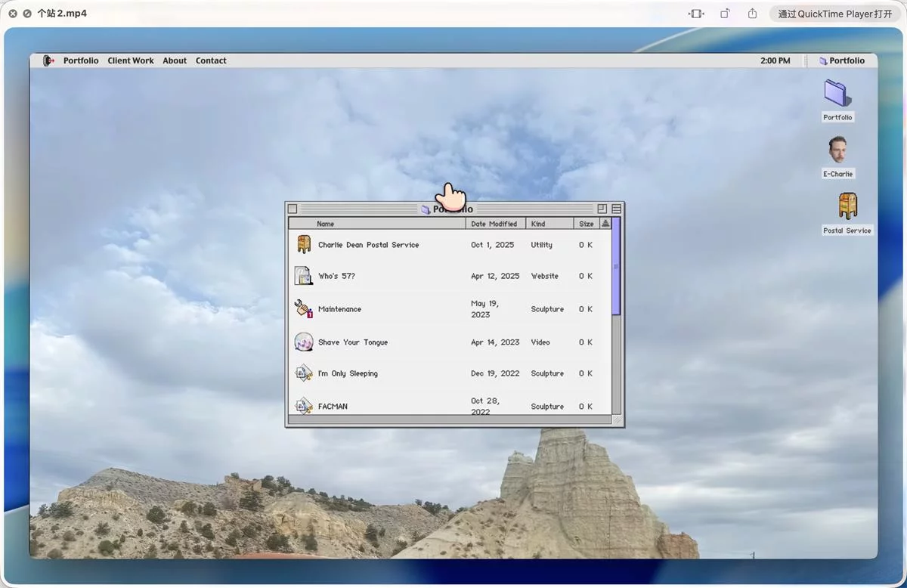Sort by the Kind column header

(550, 224)
